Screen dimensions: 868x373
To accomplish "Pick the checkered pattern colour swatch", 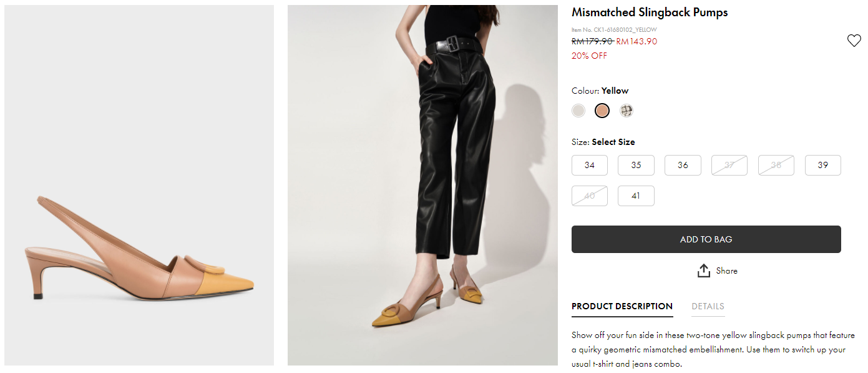I will click(x=627, y=111).
